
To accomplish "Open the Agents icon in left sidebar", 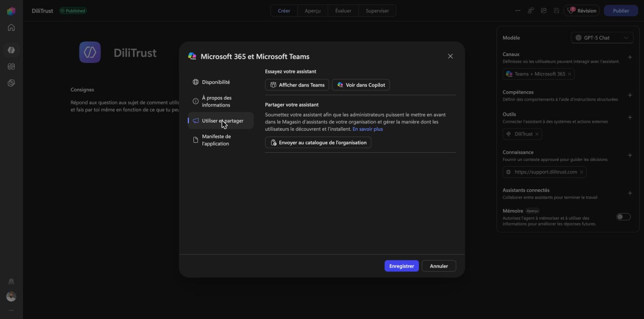I will coord(11,50).
